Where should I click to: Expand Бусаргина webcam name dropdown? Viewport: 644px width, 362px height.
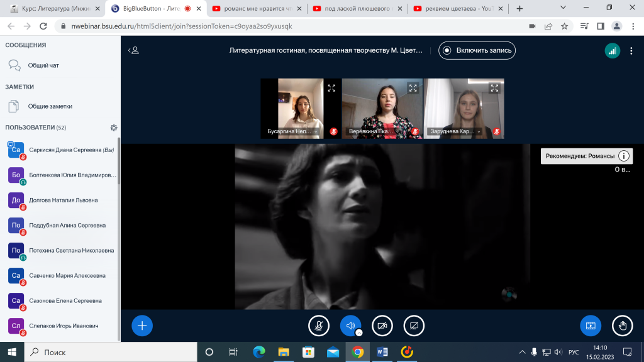pos(292,131)
